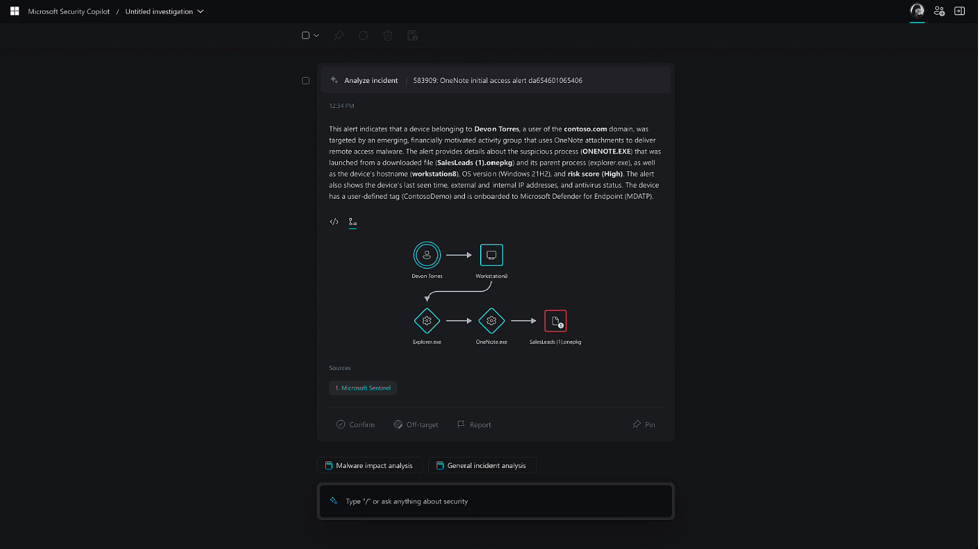Check the select-all checkbox in toolbar

tap(306, 36)
